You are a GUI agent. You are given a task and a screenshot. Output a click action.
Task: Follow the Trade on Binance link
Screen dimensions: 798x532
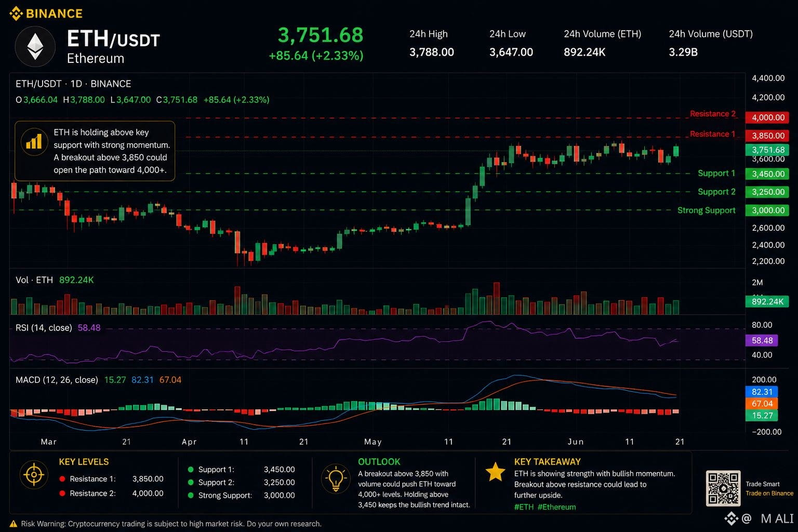point(769,494)
